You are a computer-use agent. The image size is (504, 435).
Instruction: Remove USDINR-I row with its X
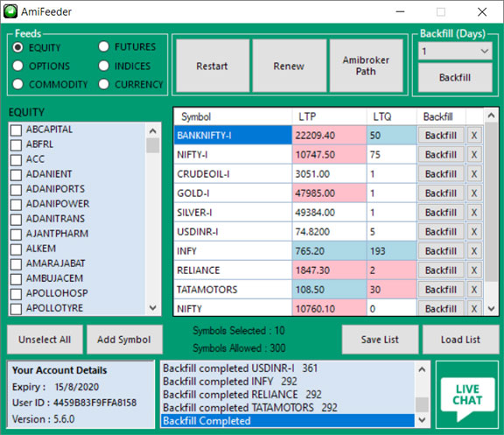pos(474,232)
